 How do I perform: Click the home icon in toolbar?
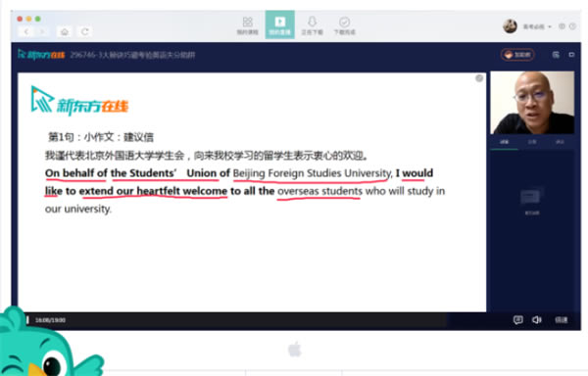click(x=65, y=32)
